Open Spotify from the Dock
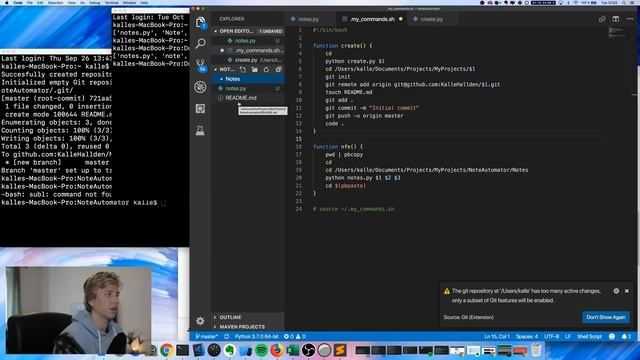 click(261, 350)
